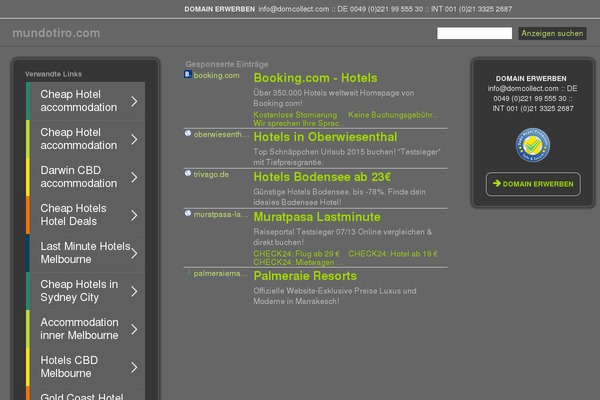This screenshot has height=400, width=600.
Task: Open Booking.com - Hotels headline
Action: (x=315, y=78)
